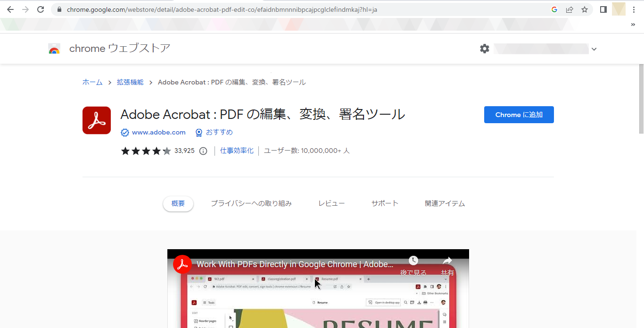This screenshot has height=328, width=644.
Task: Open www.adobe.com publisher link
Action: [159, 133]
